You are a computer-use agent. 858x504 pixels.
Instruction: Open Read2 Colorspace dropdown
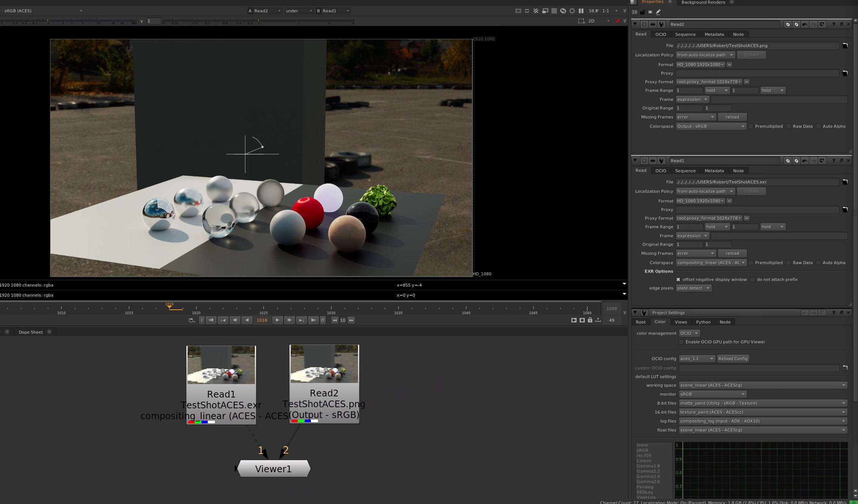pyautogui.click(x=711, y=126)
